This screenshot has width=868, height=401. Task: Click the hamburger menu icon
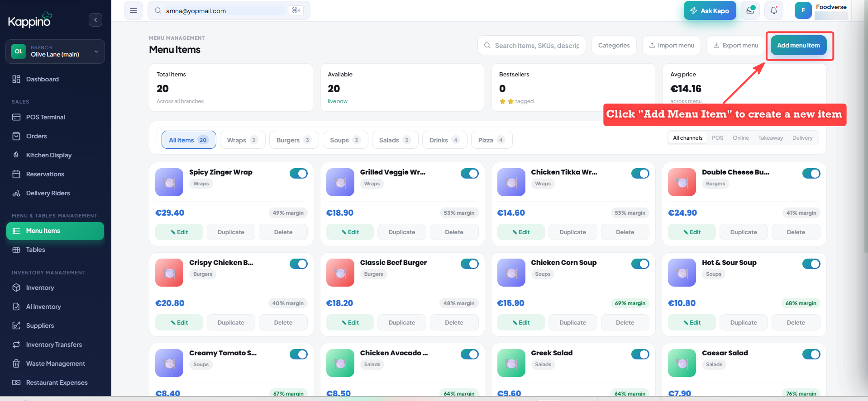tap(134, 10)
